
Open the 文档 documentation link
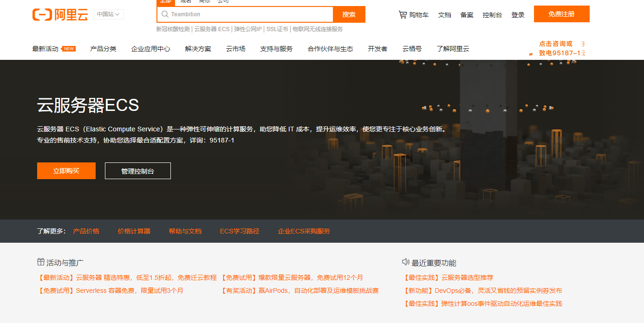pyautogui.click(x=444, y=15)
